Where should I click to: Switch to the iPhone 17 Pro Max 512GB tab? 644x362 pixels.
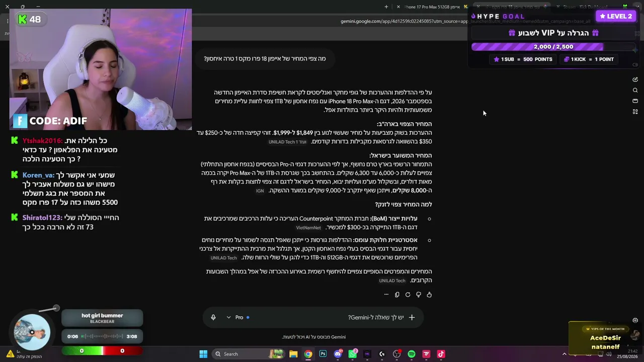432,7
